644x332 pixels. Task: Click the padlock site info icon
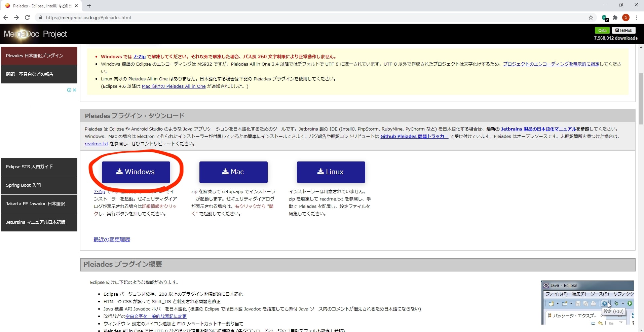pyautogui.click(x=41, y=17)
